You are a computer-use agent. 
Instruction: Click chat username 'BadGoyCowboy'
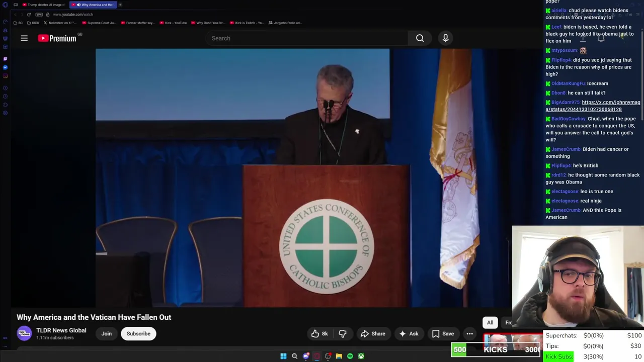pos(569,119)
